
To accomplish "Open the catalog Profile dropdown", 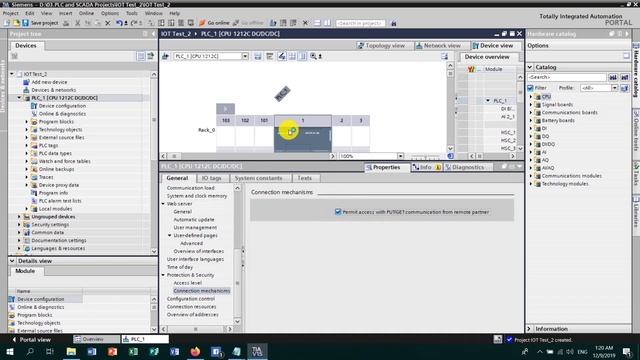I will tap(614, 88).
